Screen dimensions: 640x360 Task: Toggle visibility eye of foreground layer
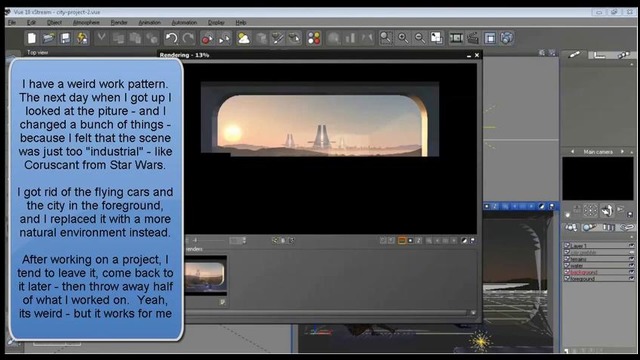tap(631, 278)
